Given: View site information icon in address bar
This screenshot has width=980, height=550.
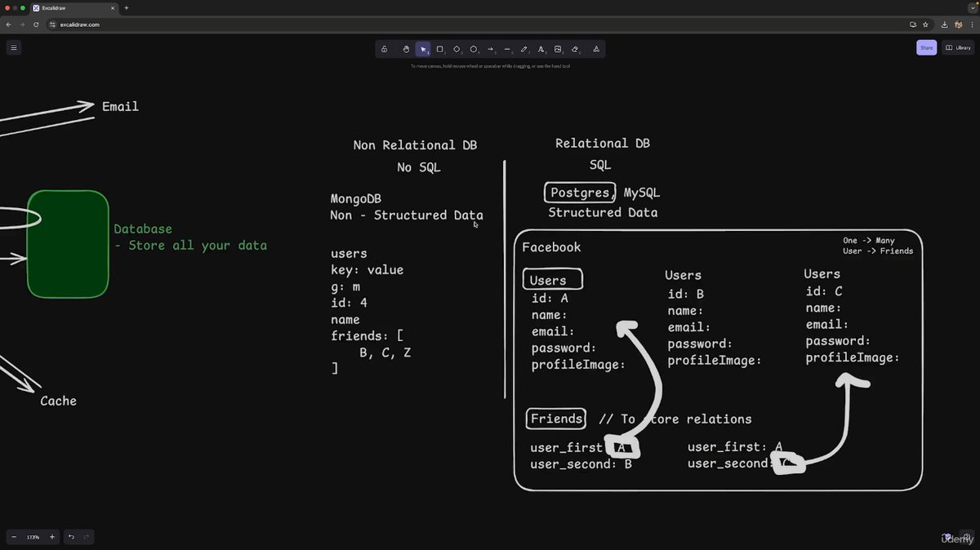Looking at the screenshot, I should click(x=53, y=24).
